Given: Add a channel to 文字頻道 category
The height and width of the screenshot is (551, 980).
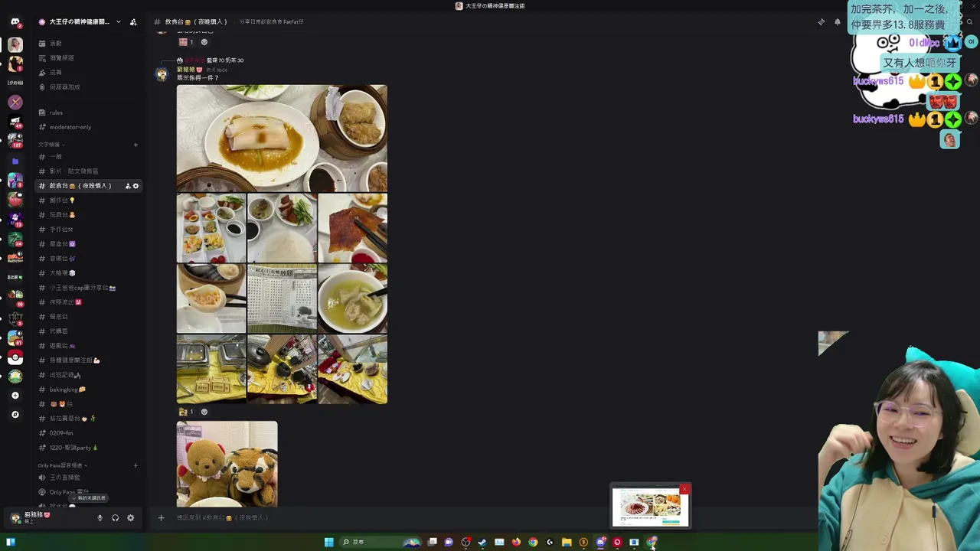Looking at the screenshot, I should [136, 145].
